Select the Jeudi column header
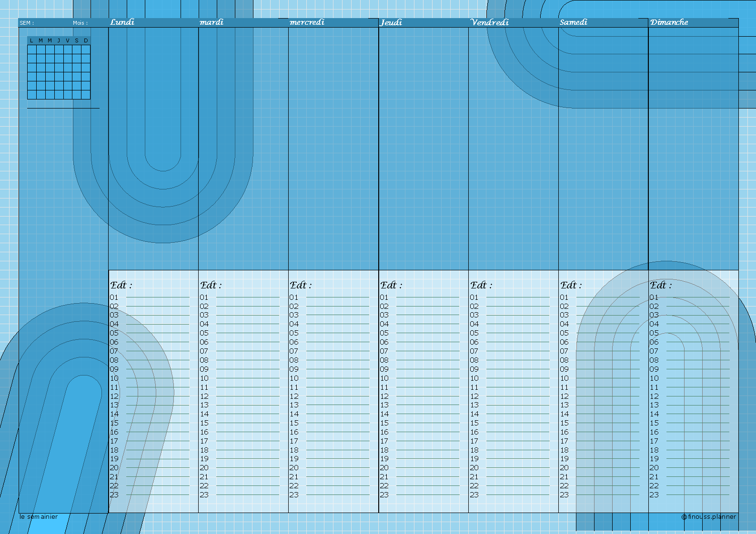756x534 pixels. (x=391, y=22)
